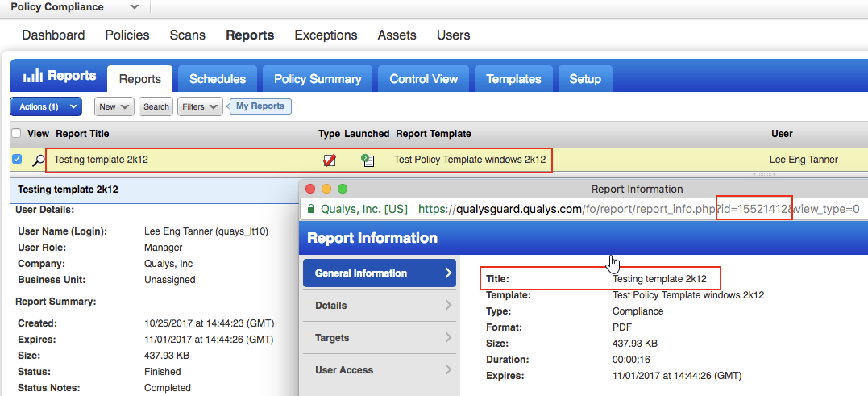Toggle the select-all checkbox in table header
This screenshot has height=396, width=868.
click(x=17, y=133)
